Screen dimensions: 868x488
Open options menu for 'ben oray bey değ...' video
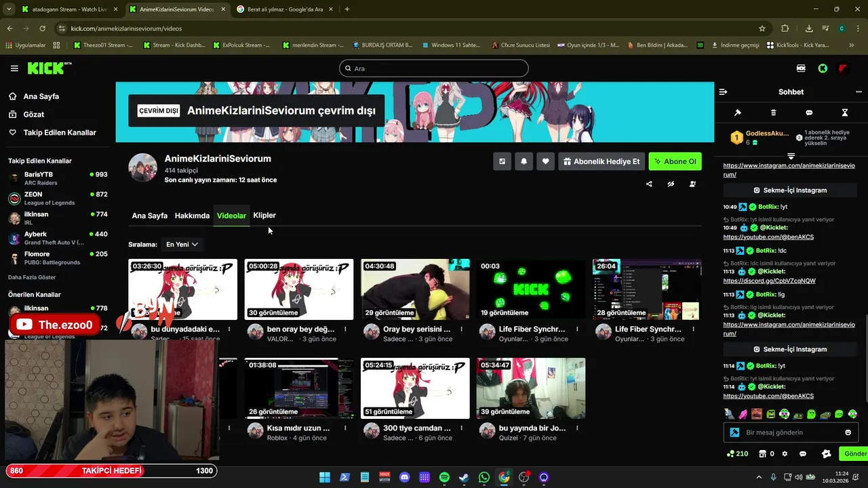pyautogui.click(x=345, y=329)
